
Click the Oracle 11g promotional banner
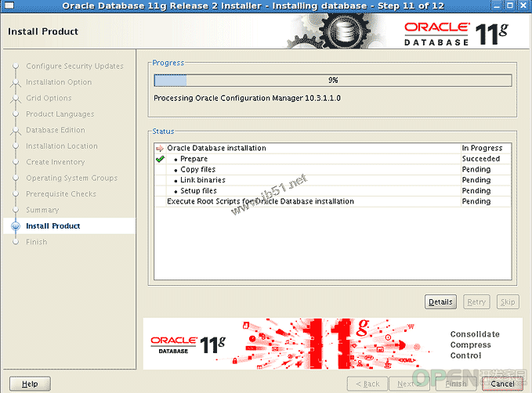tap(333, 344)
